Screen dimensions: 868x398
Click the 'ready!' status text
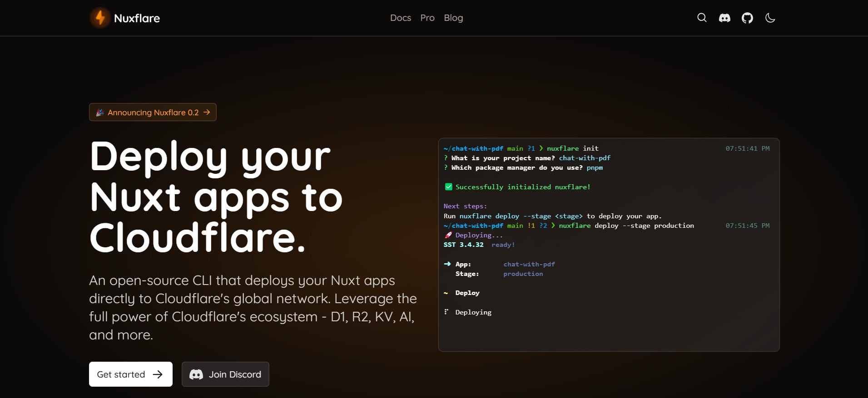pos(503,245)
